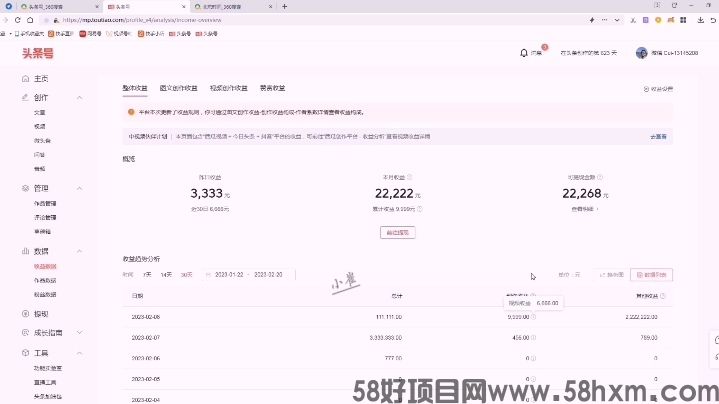Viewport: 719px width, 404px height.
Task: Open 评论管理 in sidebar
Action: click(x=45, y=217)
